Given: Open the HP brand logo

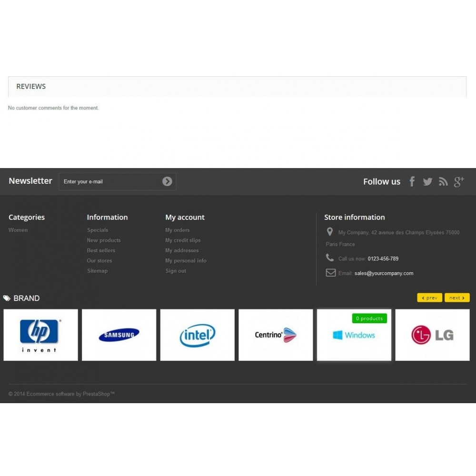Looking at the screenshot, I should tap(40, 335).
